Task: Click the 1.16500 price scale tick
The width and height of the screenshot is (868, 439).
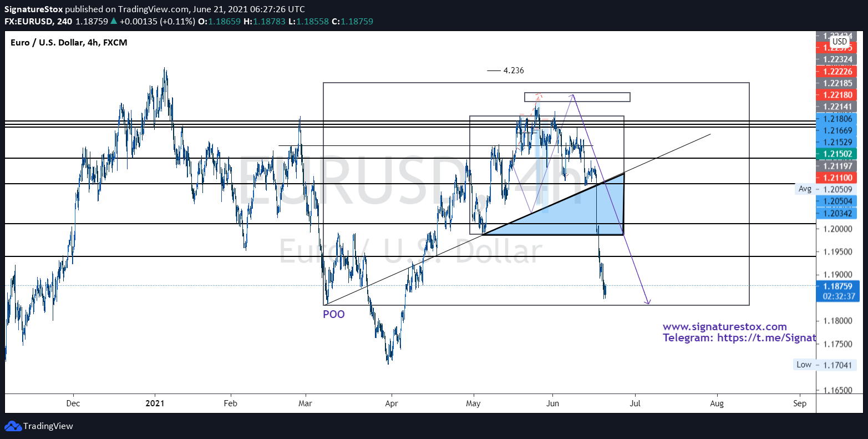Action: [x=837, y=390]
